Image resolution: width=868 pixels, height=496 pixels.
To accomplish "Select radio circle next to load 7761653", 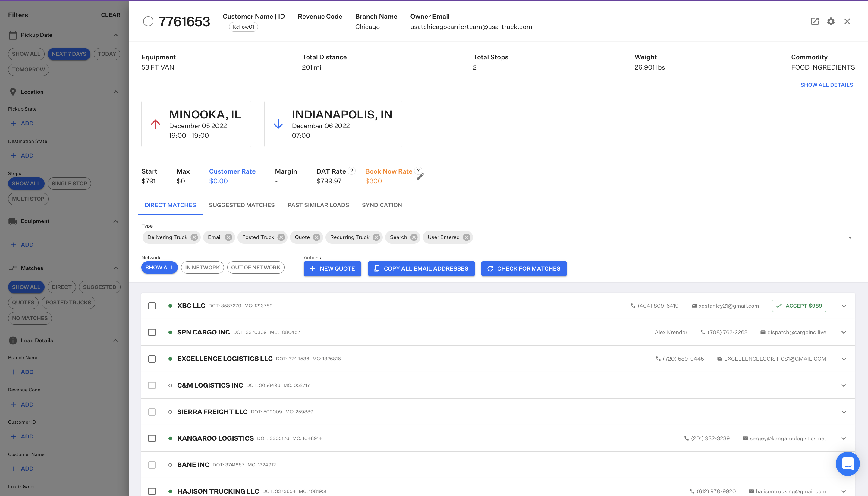I will (x=148, y=21).
